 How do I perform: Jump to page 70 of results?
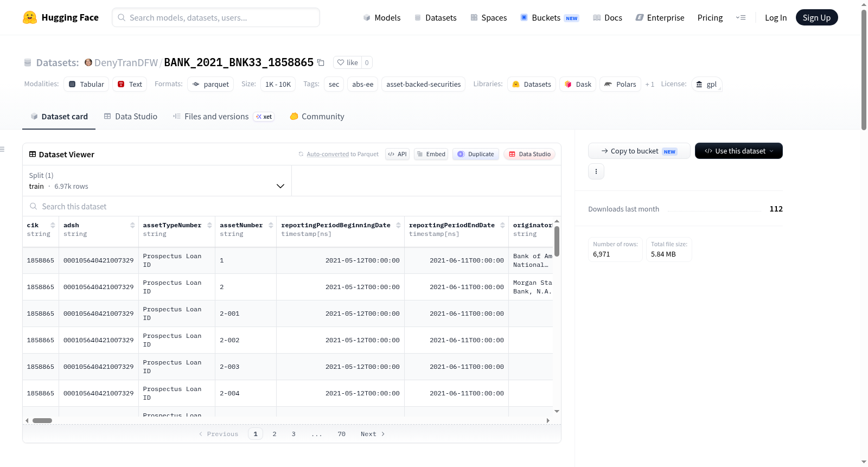pos(341,434)
